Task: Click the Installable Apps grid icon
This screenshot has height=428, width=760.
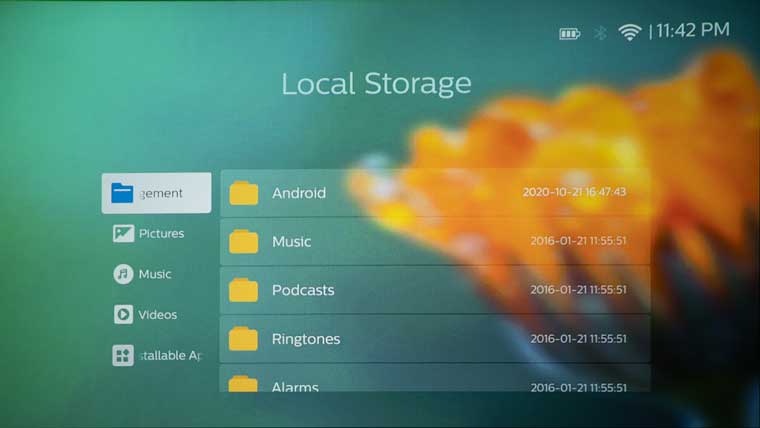Action: click(x=123, y=355)
